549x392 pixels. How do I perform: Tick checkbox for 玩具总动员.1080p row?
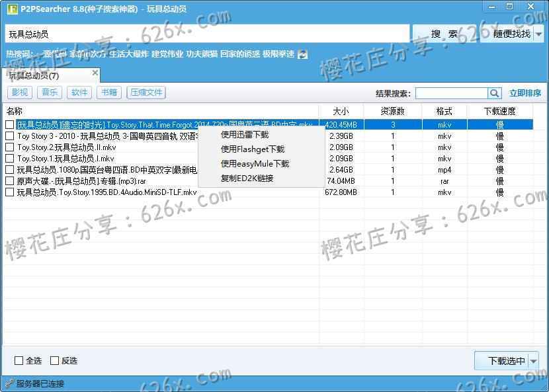click(x=10, y=170)
